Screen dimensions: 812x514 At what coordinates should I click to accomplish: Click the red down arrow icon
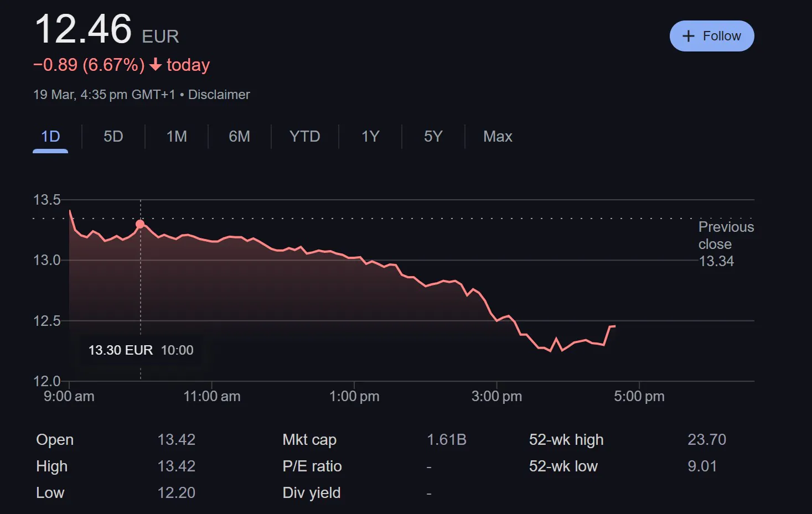pyautogui.click(x=156, y=65)
